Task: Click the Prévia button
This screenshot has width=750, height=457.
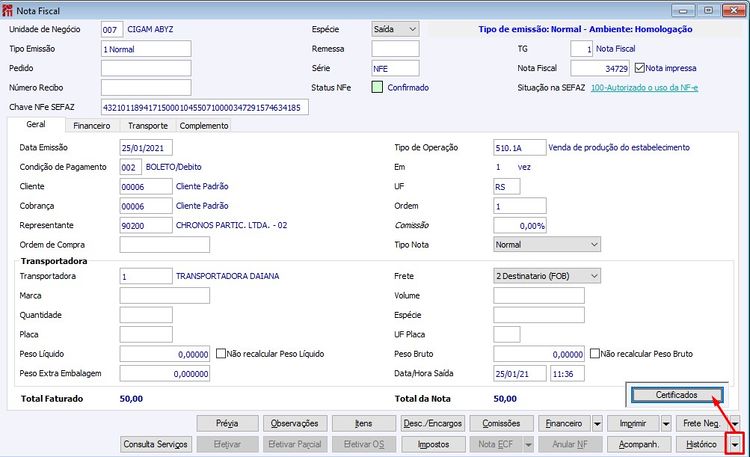Action: click(227, 424)
